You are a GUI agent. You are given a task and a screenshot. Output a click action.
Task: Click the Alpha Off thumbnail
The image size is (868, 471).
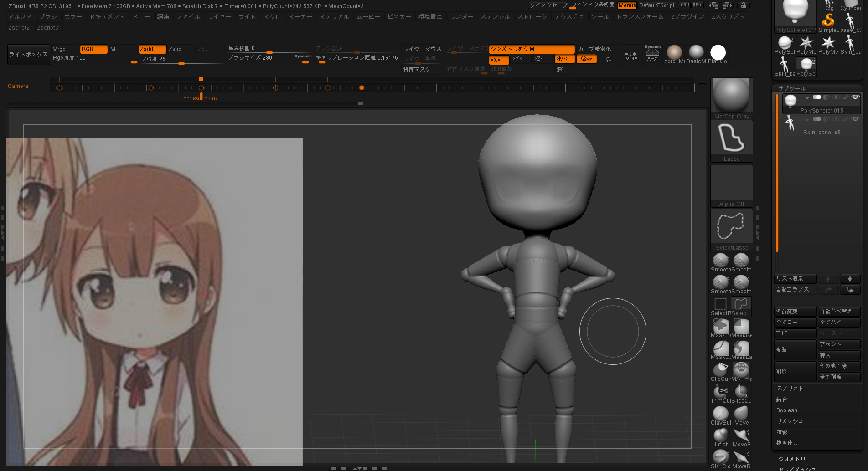click(x=731, y=184)
